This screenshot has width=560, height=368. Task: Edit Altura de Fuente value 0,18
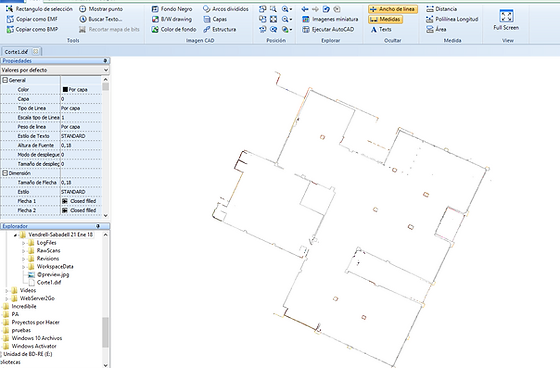(81, 145)
